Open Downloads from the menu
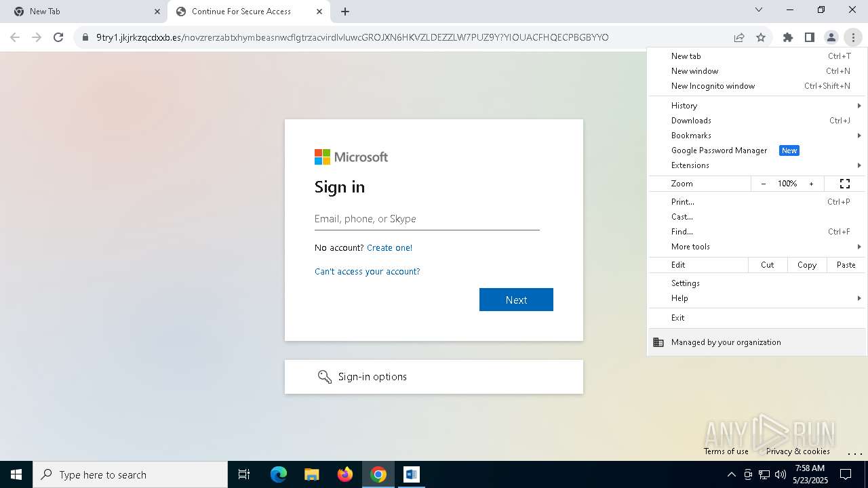Image resolution: width=868 pixels, height=488 pixels. (757, 121)
